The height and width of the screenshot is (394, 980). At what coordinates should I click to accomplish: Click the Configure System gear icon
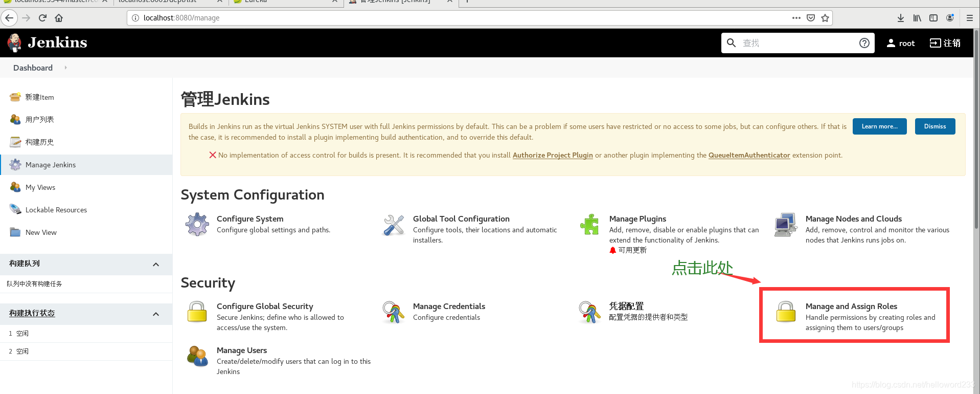(x=197, y=224)
